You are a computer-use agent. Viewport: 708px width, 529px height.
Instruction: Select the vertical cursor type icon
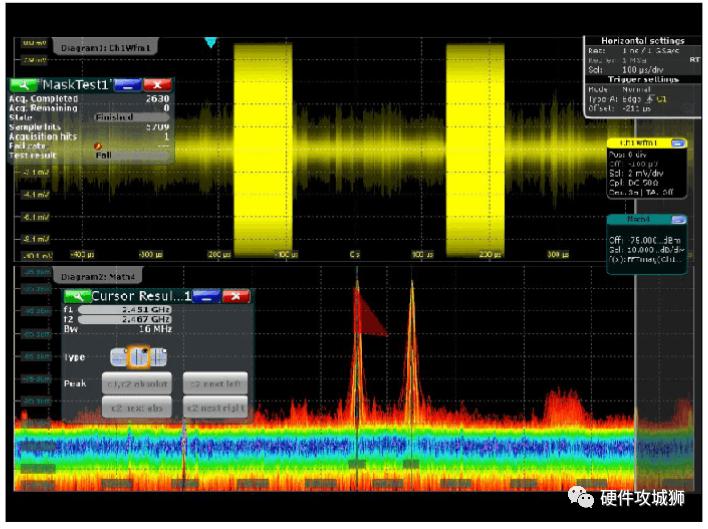pos(139,357)
